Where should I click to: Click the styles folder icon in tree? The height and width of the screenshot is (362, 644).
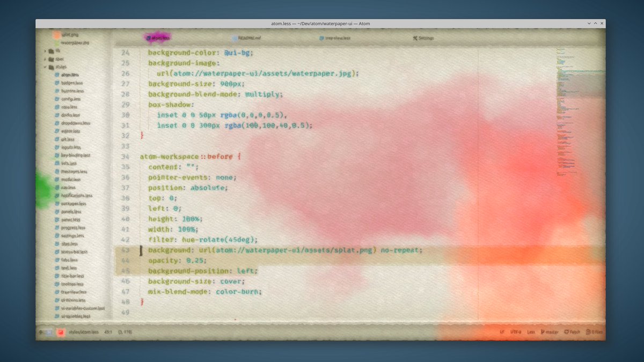[x=50, y=67]
